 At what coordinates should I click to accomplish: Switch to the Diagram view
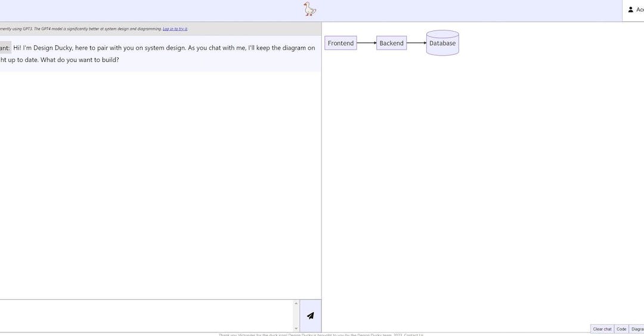pyautogui.click(x=637, y=329)
